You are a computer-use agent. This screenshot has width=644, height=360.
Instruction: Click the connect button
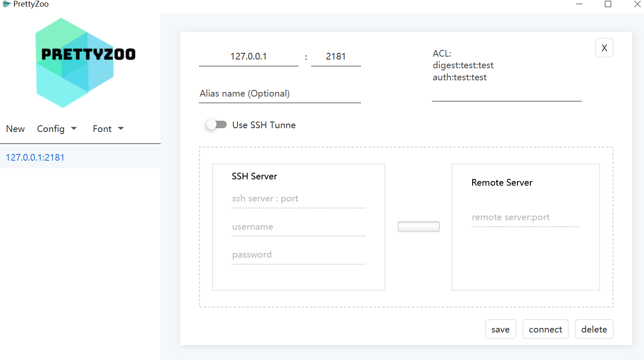pos(545,329)
